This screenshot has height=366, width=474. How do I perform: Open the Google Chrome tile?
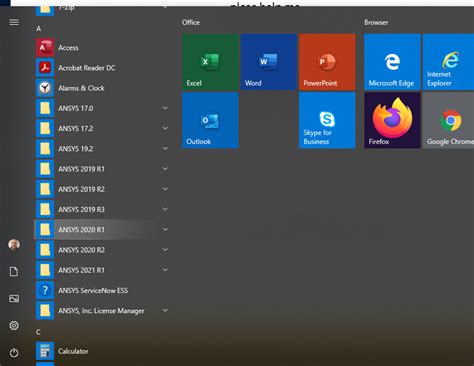coord(449,120)
